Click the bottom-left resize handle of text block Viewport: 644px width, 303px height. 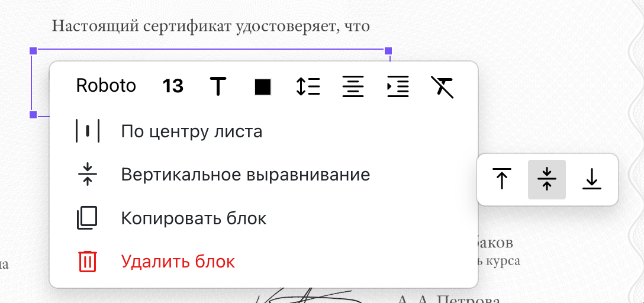point(34,115)
